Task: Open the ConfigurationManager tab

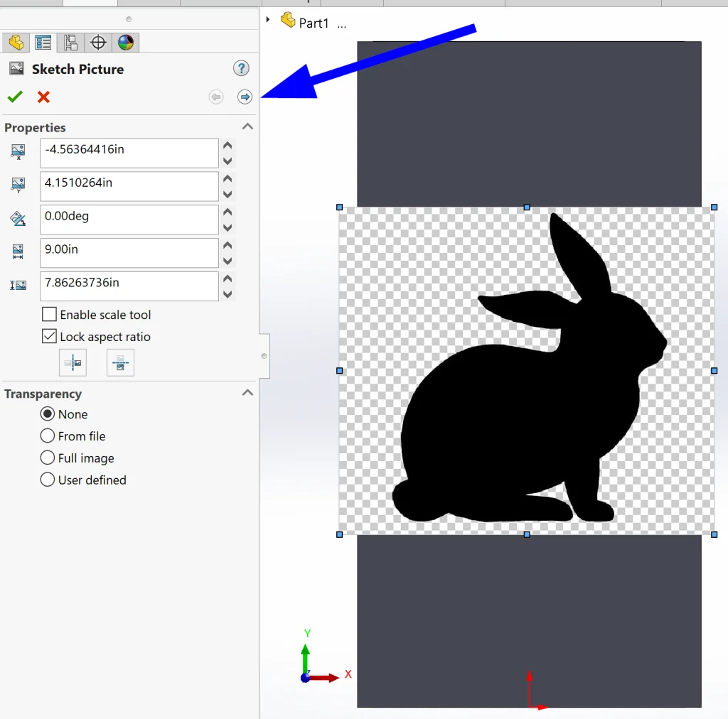Action: (x=70, y=43)
